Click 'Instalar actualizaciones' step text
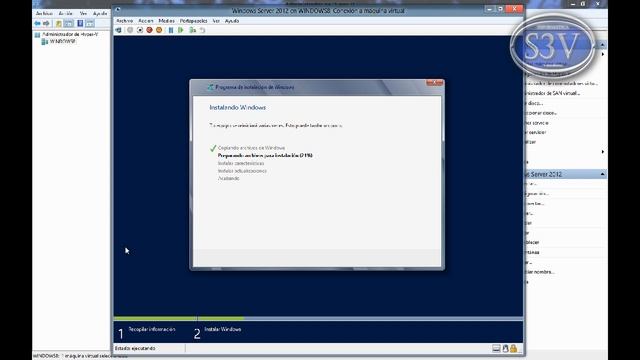 click(242, 171)
